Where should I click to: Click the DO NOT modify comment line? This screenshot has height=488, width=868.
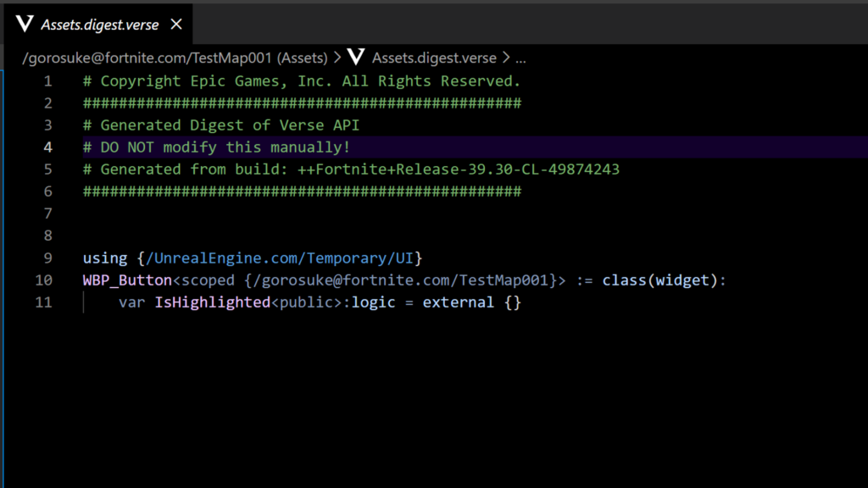tap(216, 147)
